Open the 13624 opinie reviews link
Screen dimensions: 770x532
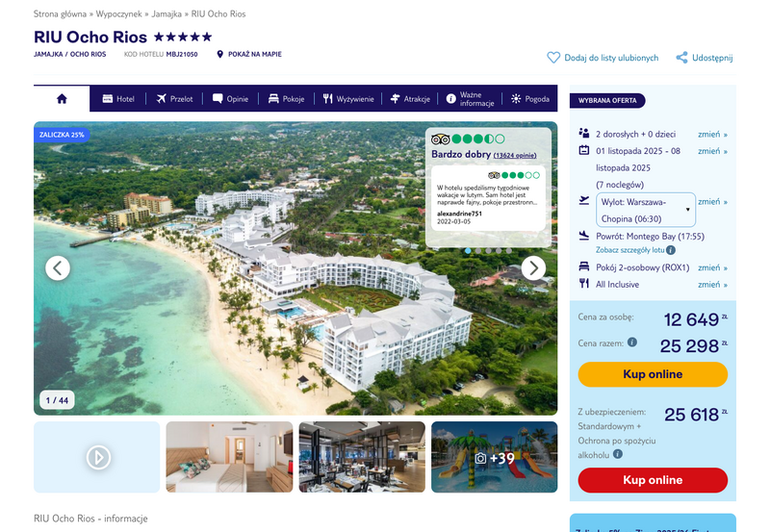515,155
